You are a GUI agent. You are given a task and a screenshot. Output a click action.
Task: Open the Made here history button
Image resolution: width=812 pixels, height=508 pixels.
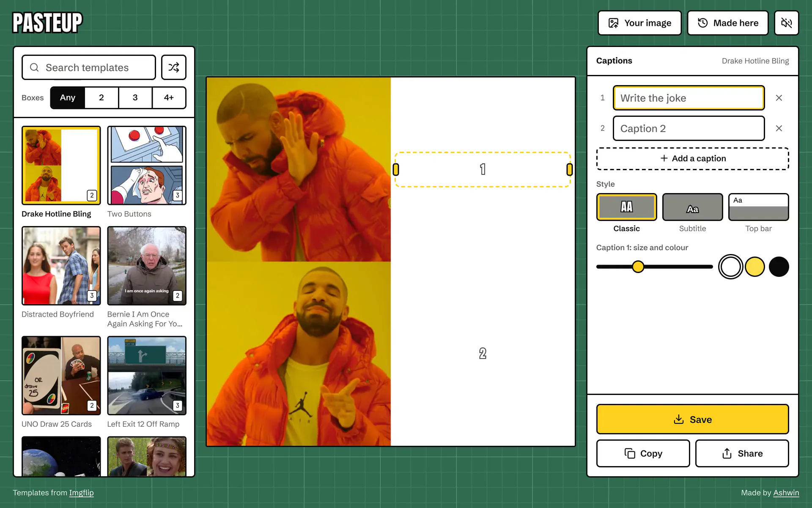727,23
